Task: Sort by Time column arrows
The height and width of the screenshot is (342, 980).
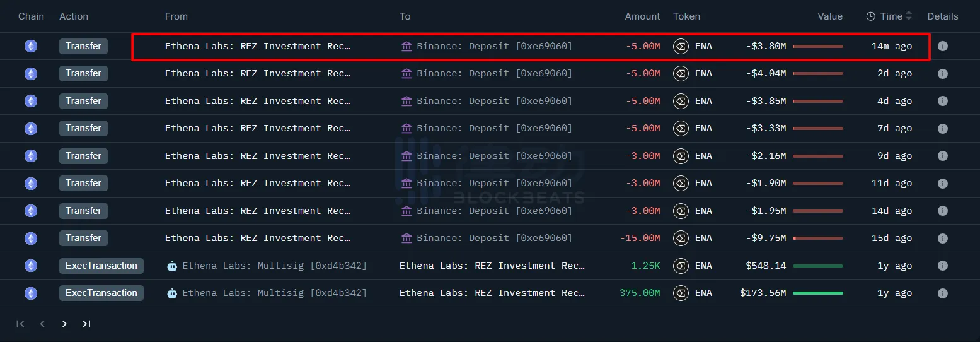Action: pos(909,16)
